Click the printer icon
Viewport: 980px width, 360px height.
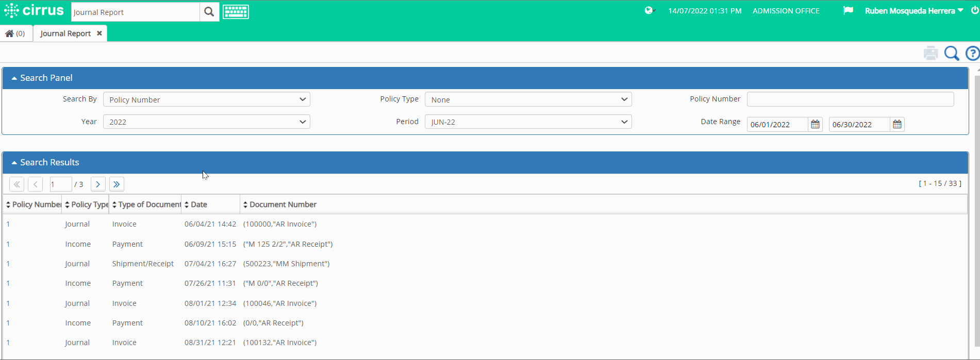(931, 53)
